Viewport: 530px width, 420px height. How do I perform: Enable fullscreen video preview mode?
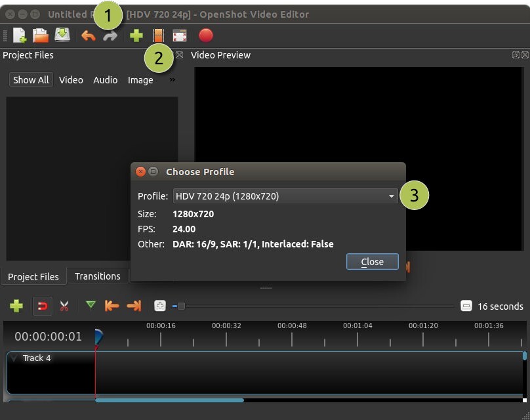coord(179,35)
